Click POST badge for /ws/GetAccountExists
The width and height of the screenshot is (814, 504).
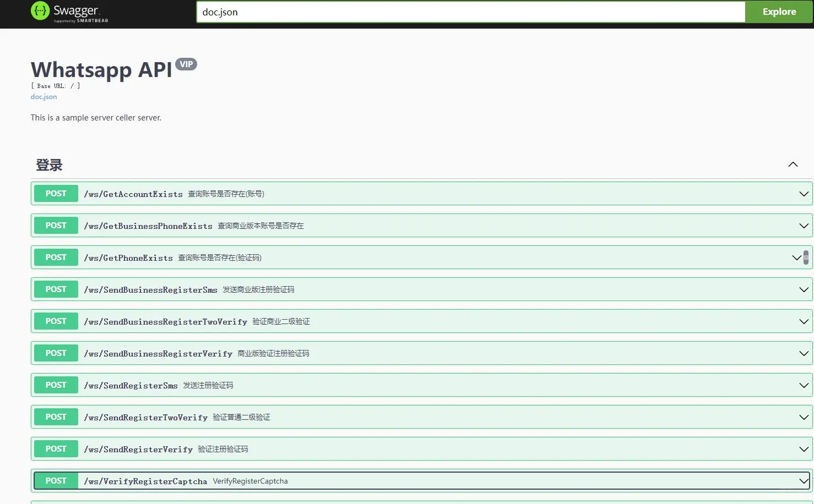pyautogui.click(x=56, y=194)
